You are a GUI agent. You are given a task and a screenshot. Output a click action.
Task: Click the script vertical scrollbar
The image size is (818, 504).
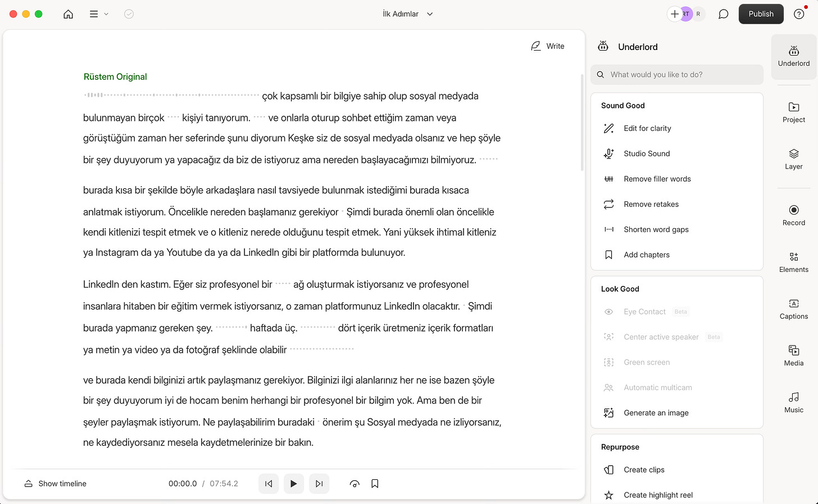582,122
